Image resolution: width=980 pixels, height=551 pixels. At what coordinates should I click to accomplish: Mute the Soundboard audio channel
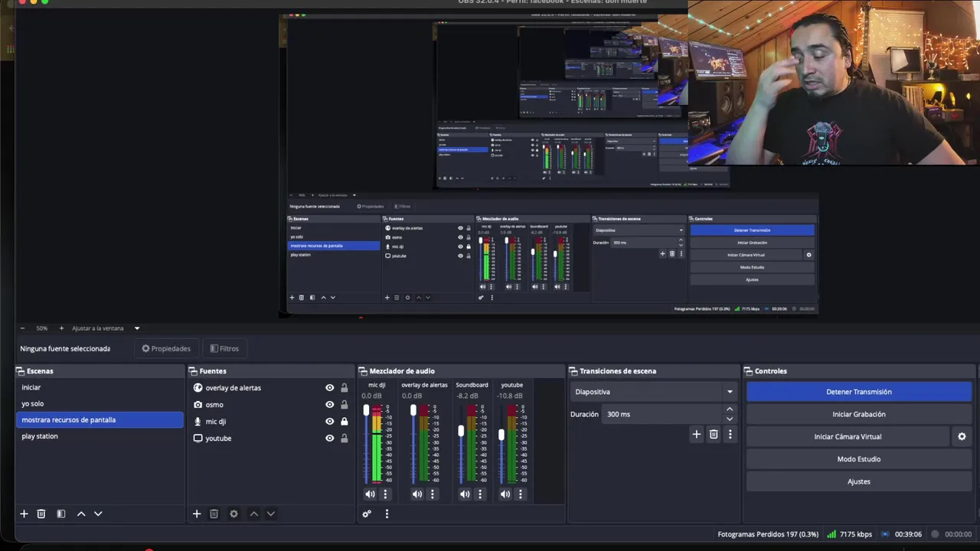click(x=465, y=494)
